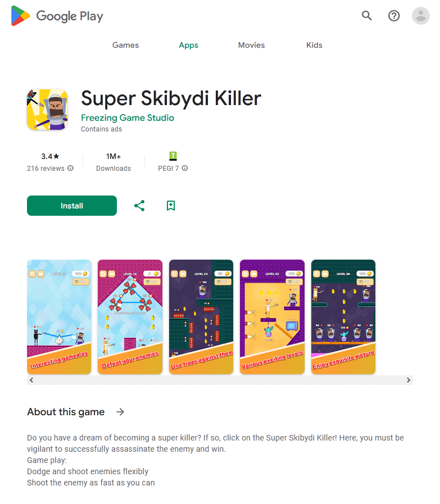Click the Google Play logo

point(57,16)
